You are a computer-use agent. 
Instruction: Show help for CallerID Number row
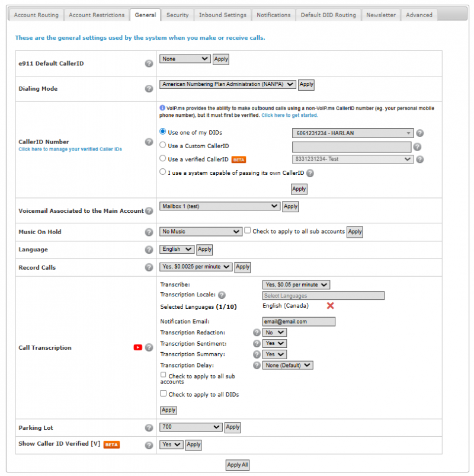click(149, 142)
